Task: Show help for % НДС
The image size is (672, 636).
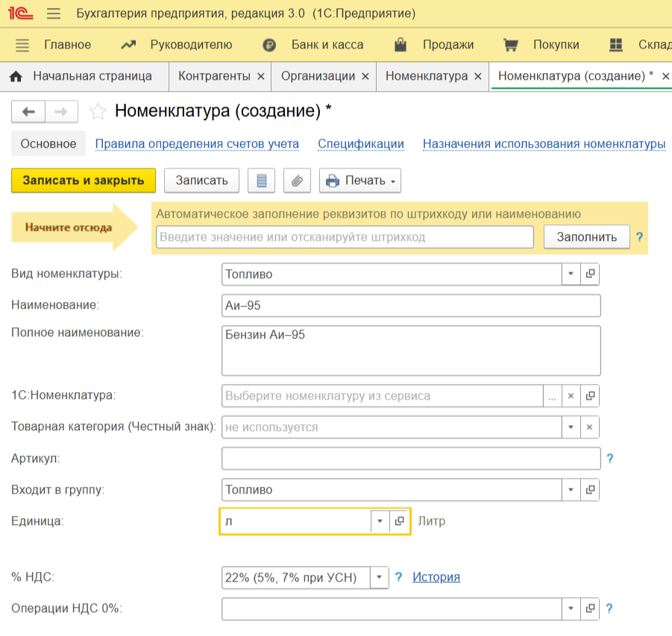Action: click(398, 577)
